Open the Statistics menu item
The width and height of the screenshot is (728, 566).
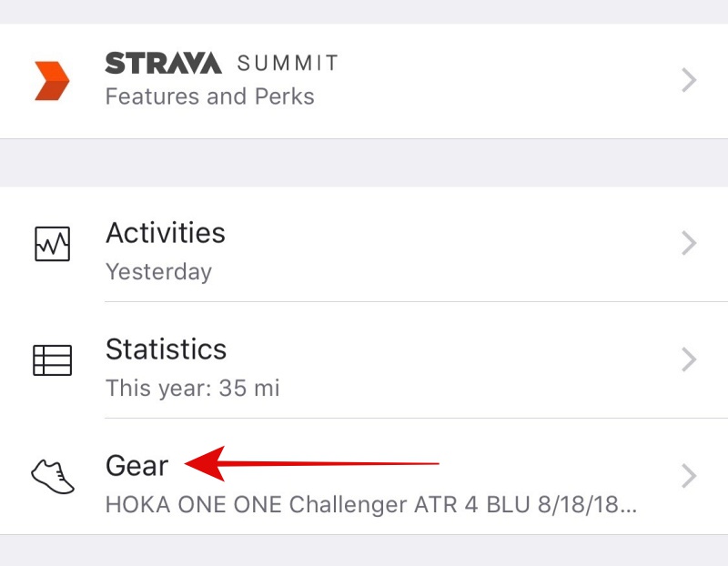(x=364, y=359)
